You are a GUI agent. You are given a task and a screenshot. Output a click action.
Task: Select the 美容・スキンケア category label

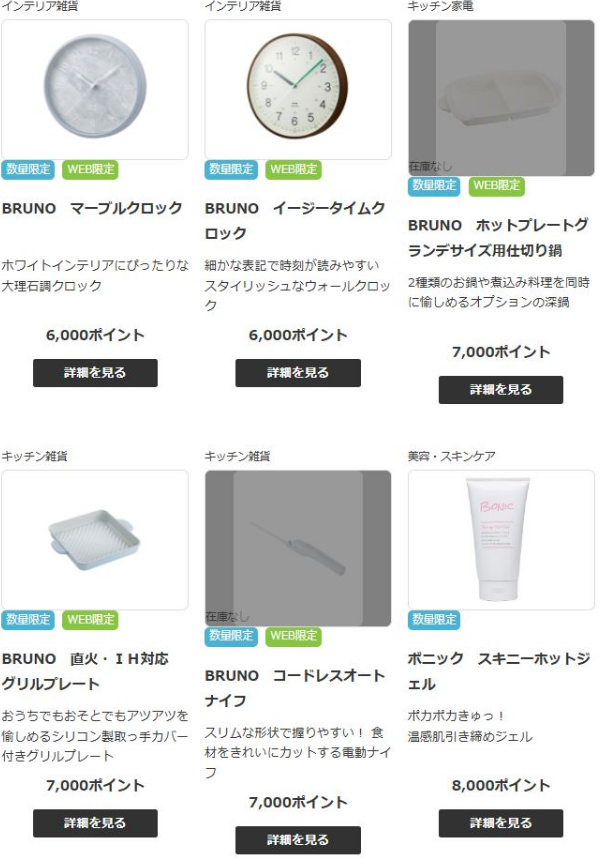451,456
